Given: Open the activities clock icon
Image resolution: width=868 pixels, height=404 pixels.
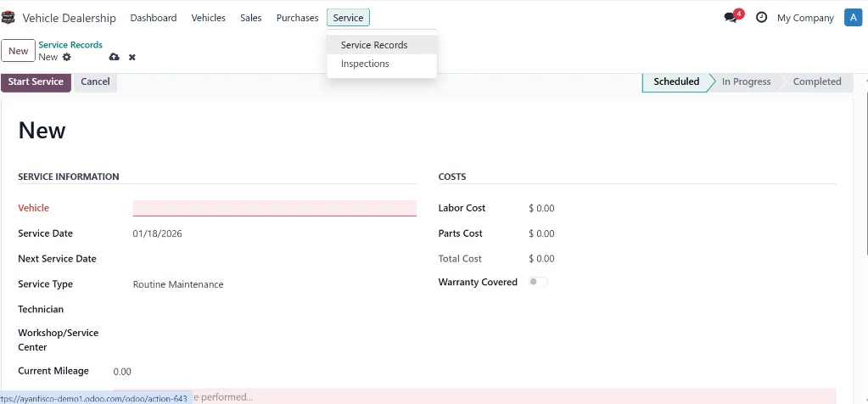Looking at the screenshot, I should (x=762, y=18).
